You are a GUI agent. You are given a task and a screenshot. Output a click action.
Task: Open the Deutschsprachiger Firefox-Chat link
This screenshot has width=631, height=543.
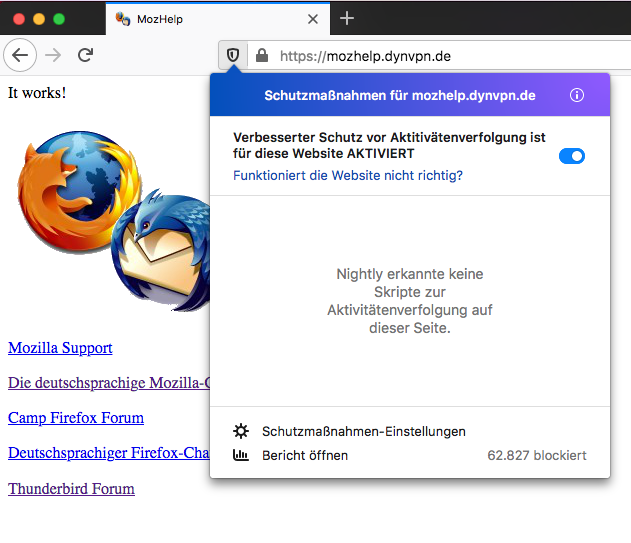109,453
